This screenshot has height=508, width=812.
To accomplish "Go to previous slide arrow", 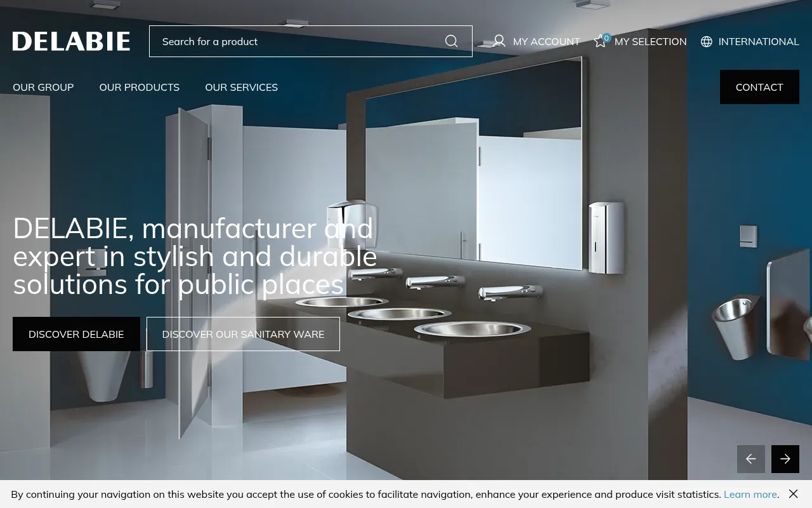I will point(751,459).
